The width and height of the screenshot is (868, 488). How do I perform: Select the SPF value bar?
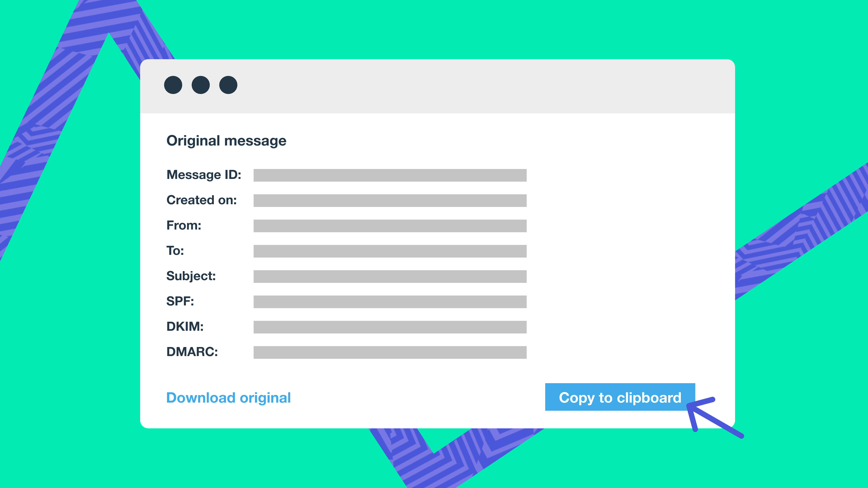pos(390,302)
